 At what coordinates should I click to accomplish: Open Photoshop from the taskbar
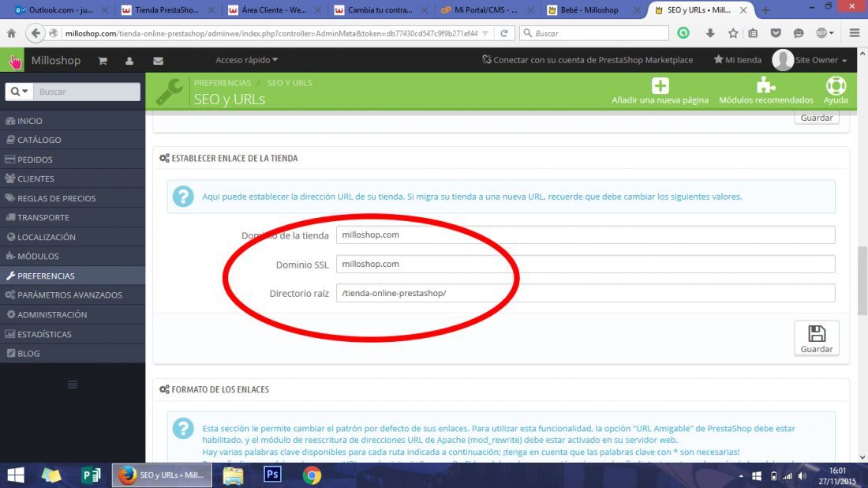coord(272,475)
